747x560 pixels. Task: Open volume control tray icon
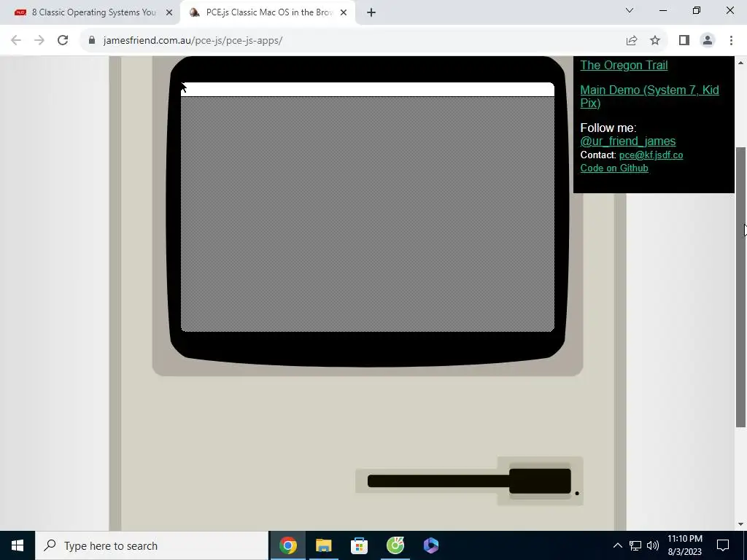point(653,545)
